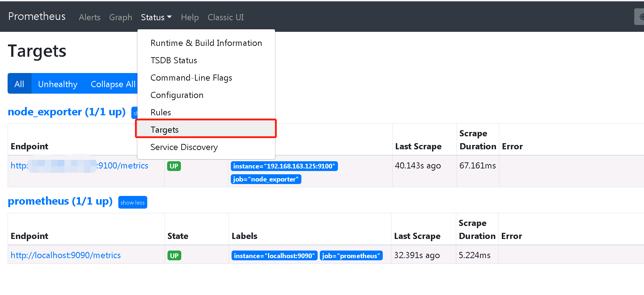
Task: Click Endpoint header in node_exporter table
Action: click(x=29, y=146)
